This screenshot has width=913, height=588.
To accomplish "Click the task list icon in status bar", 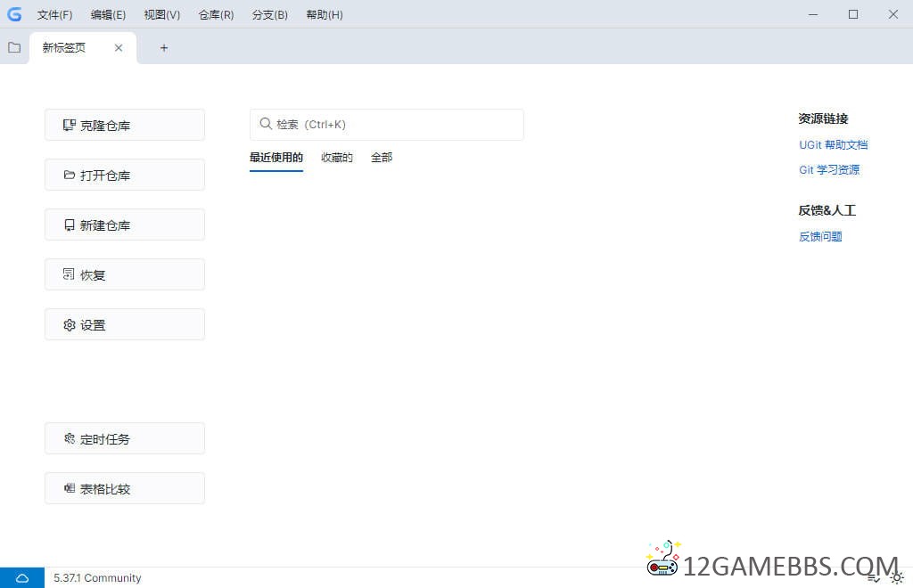I will click(874, 578).
